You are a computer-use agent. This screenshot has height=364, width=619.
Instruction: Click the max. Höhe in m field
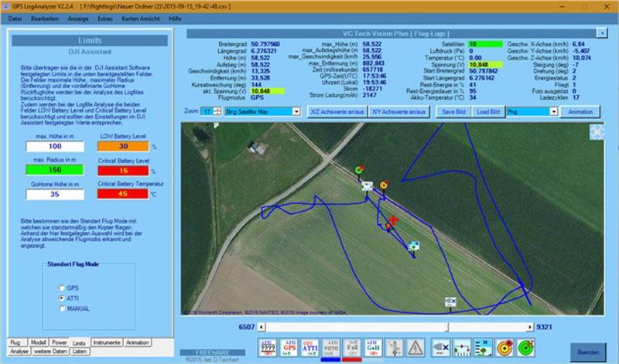tap(55, 146)
